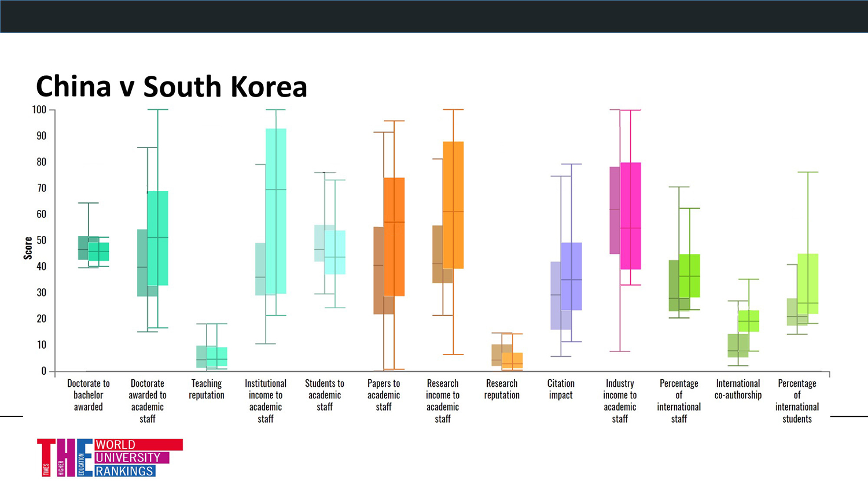Click the bright orange Papers to academic staff box
This screenshot has height=488, width=868.
[394, 236]
